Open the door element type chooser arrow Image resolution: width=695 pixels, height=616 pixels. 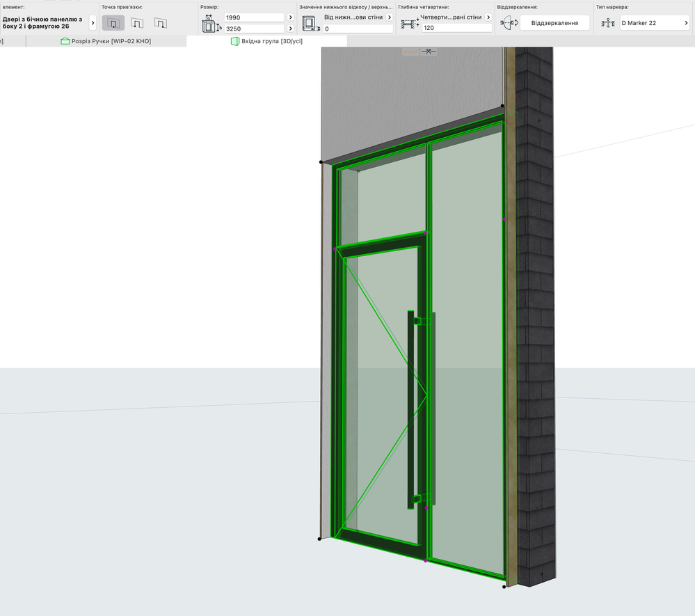pos(93,23)
